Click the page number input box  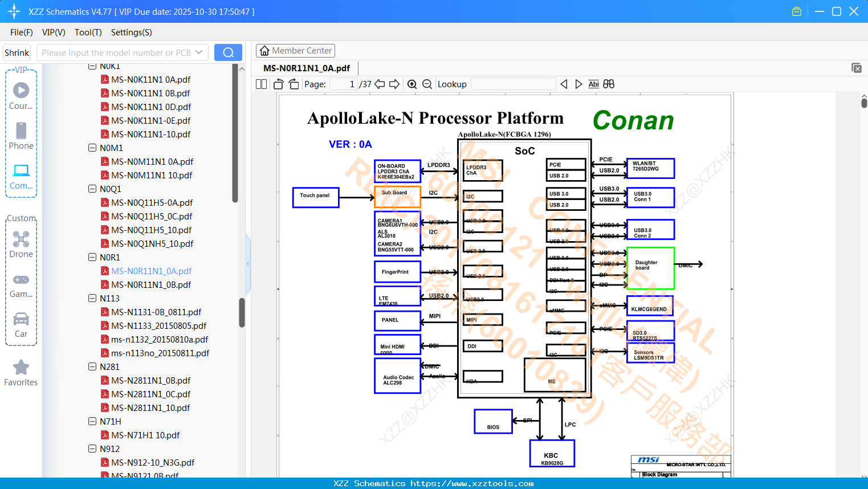pyautogui.click(x=344, y=84)
